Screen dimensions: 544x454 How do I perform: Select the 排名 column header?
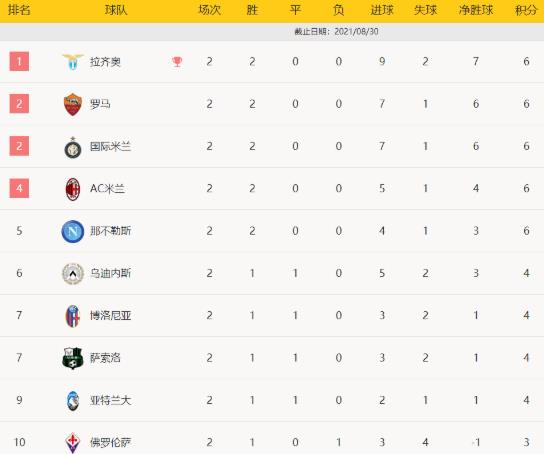pos(19,10)
